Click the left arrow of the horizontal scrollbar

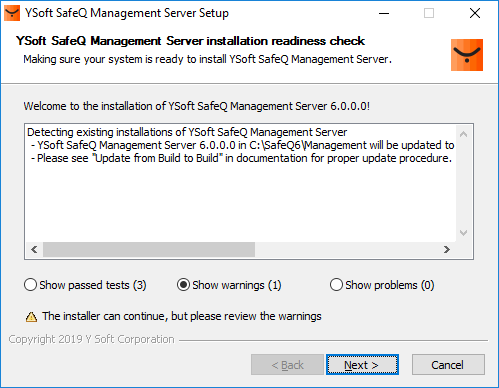click(x=34, y=249)
